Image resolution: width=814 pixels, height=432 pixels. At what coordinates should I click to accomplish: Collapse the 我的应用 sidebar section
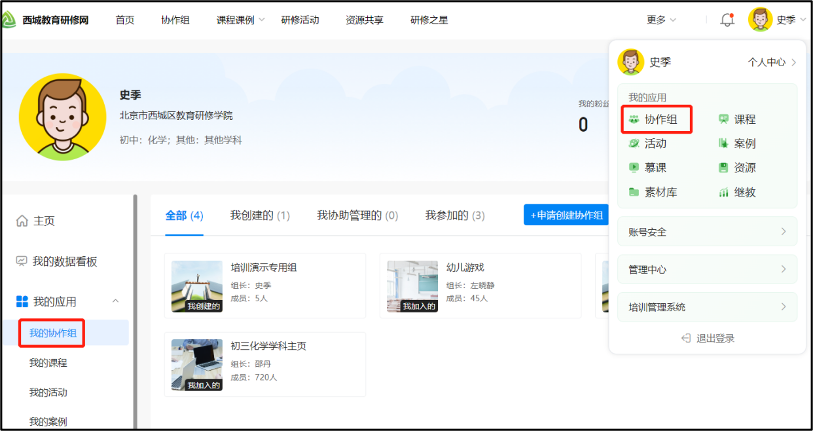[115, 301]
